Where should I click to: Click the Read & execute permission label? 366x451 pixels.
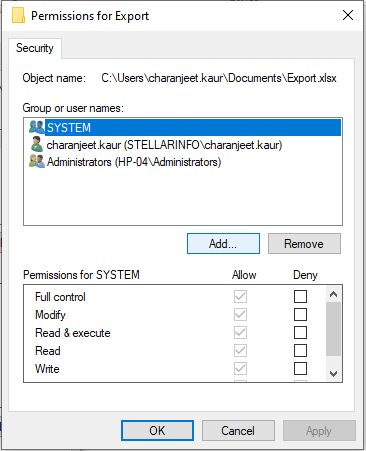point(73,333)
